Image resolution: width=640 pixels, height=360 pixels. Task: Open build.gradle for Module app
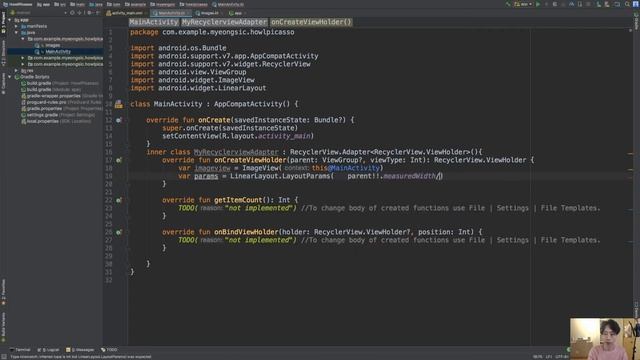click(51, 90)
